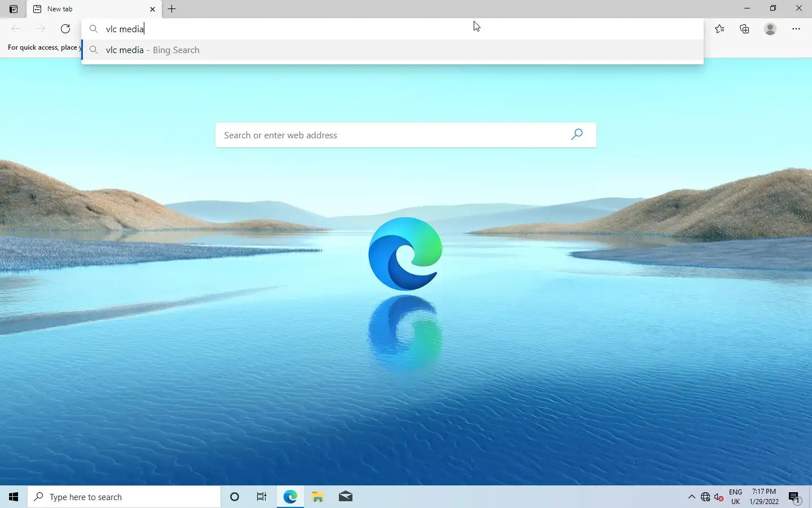Click the ENG UK language indicator
The height and width of the screenshot is (508, 812).
(x=735, y=497)
